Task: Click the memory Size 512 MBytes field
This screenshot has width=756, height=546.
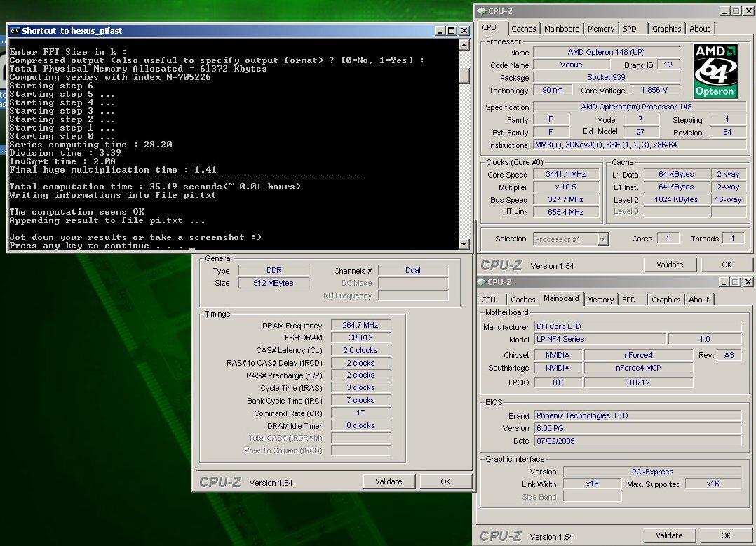Action: [274, 283]
